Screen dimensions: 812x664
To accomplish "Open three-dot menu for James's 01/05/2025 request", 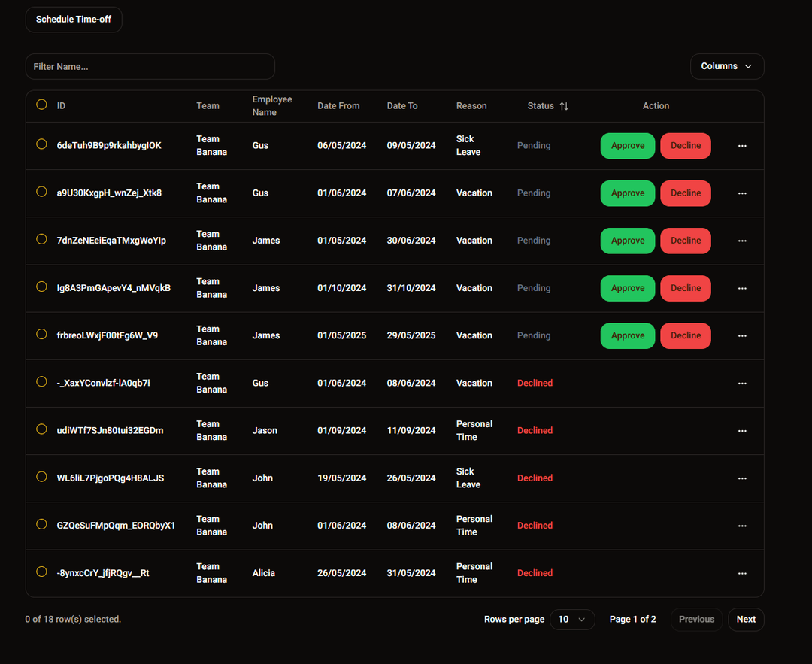I will click(x=742, y=336).
